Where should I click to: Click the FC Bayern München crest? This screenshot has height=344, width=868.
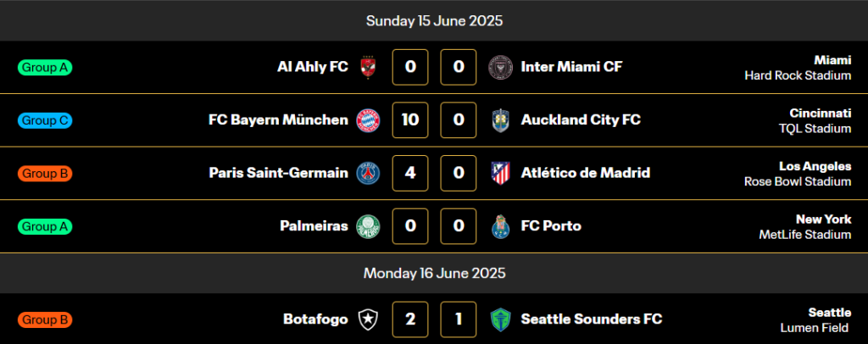(x=368, y=120)
